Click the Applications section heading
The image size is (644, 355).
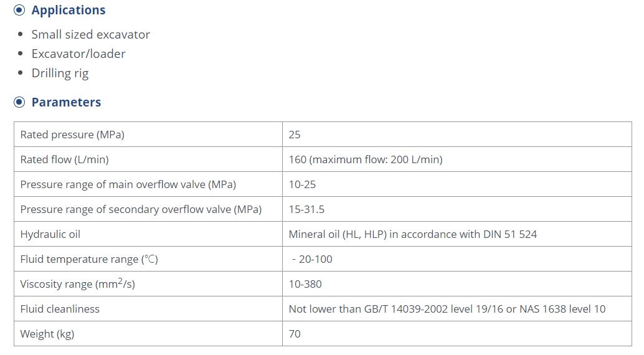tap(68, 10)
